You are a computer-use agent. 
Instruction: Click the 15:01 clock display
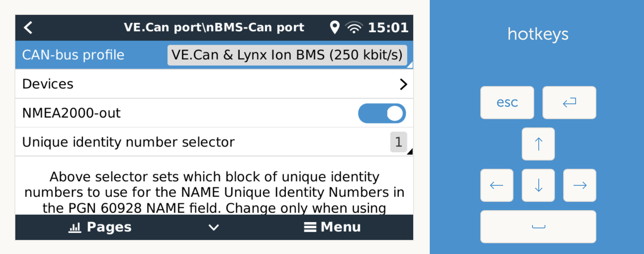(x=388, y=28)
